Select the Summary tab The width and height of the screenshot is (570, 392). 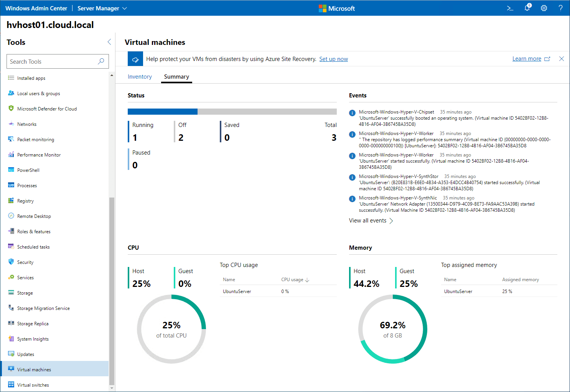coord(176,77)
